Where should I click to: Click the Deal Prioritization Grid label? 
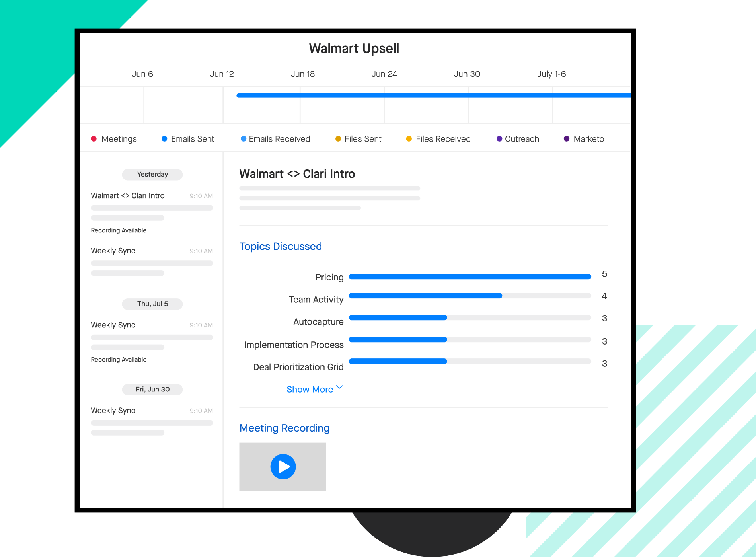point(298,367)
